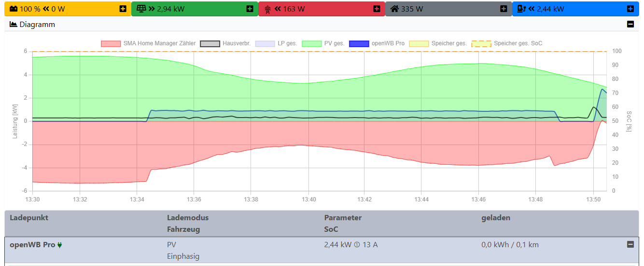The image size is (644, 266).
Task: Expand the battery 100 % card plus icon
Action: click(123, 9)
